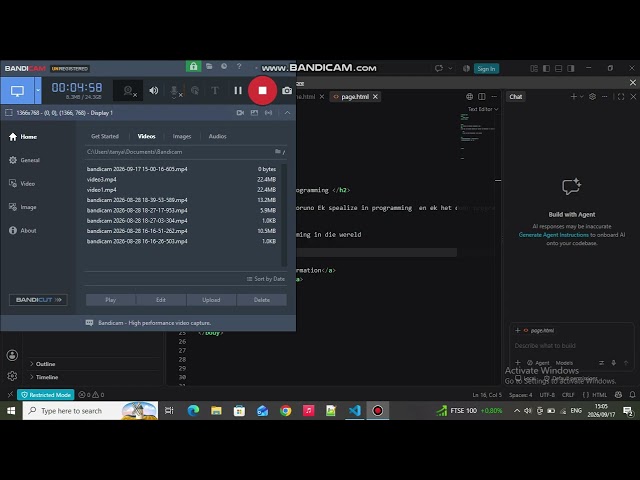Open Bandicam help question mark
This screenshot has height=480, width=640.
click(x=239, y=66)
